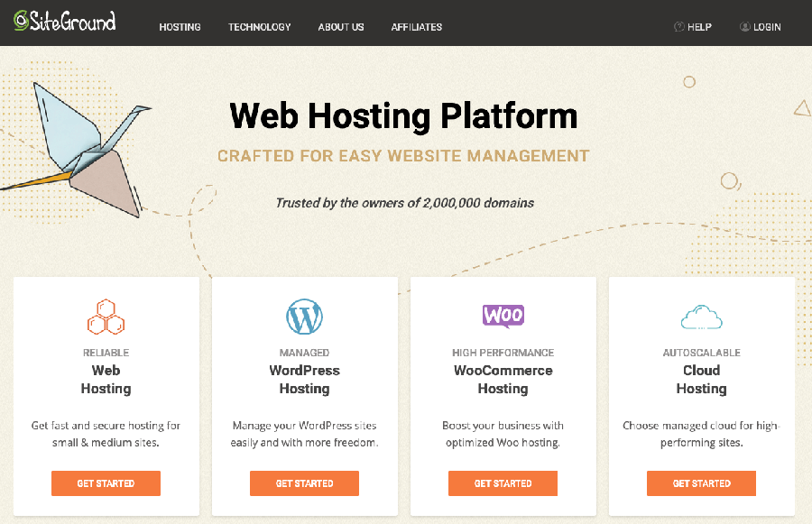Open the Technology menu
Viewport: 812px width, 524px height.
point(259,27)
